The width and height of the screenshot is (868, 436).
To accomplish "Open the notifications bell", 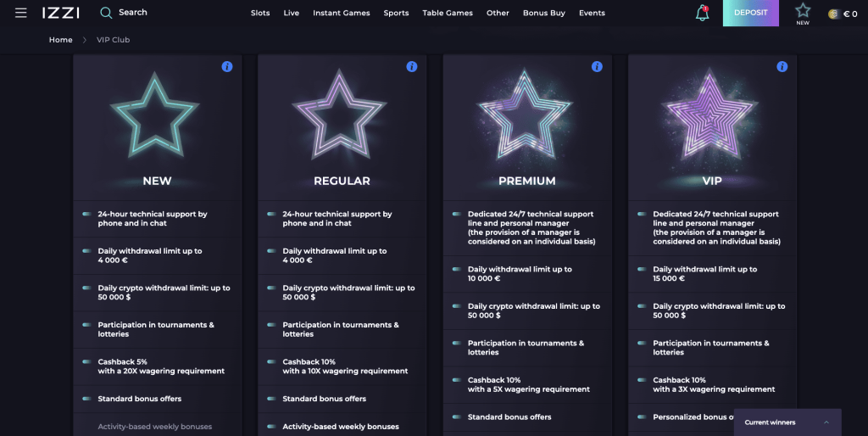I will (702, 13).
